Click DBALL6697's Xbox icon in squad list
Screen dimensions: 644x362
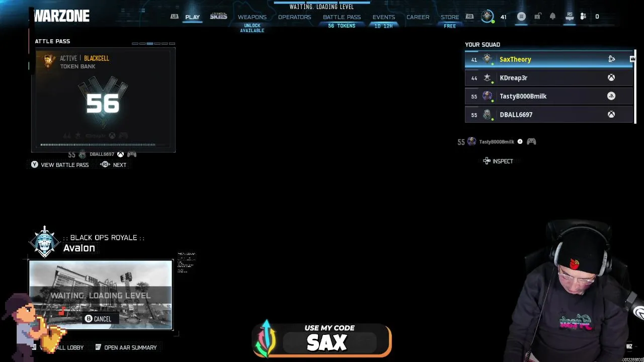611,115
